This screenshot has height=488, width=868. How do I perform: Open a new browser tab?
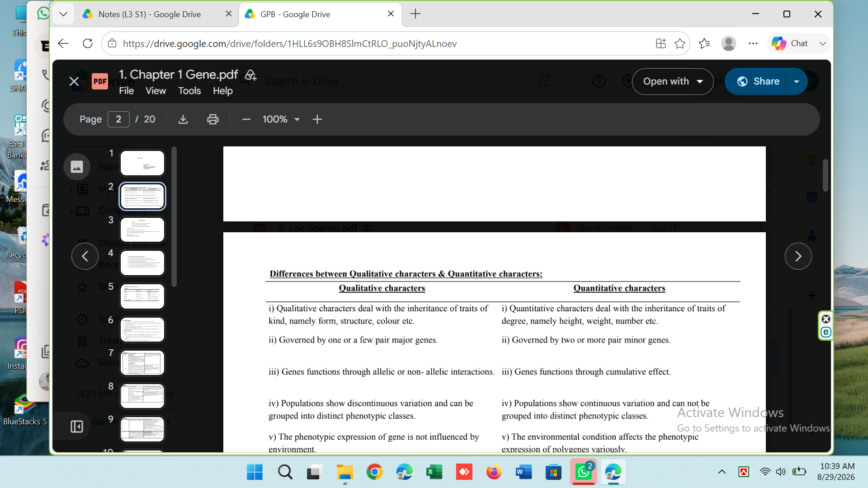coord(415,14)
